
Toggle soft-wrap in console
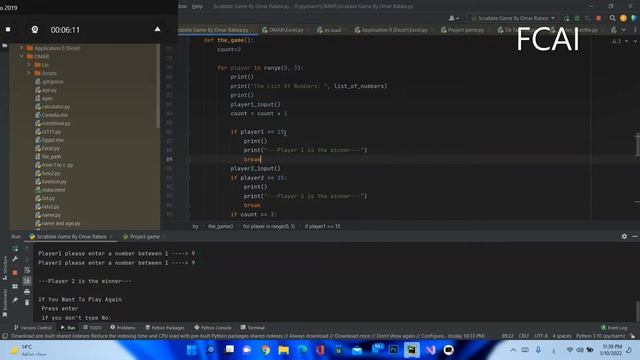click(x=27, y=270)
